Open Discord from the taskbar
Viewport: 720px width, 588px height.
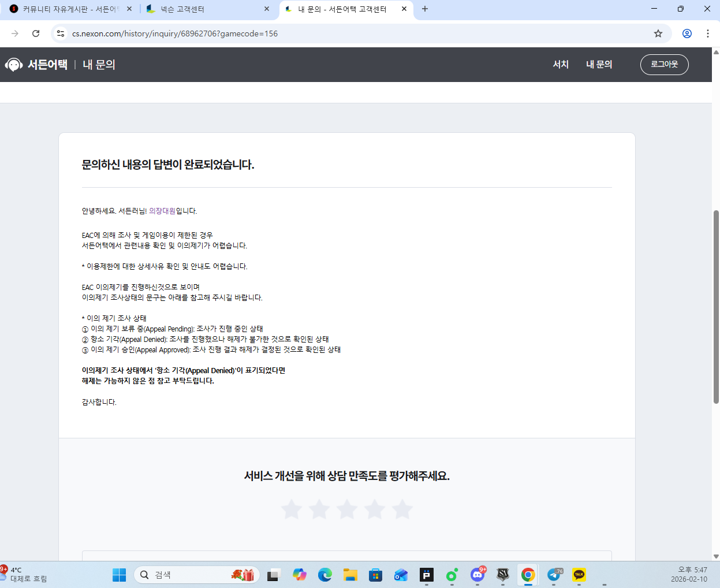(x=477, y=575)
